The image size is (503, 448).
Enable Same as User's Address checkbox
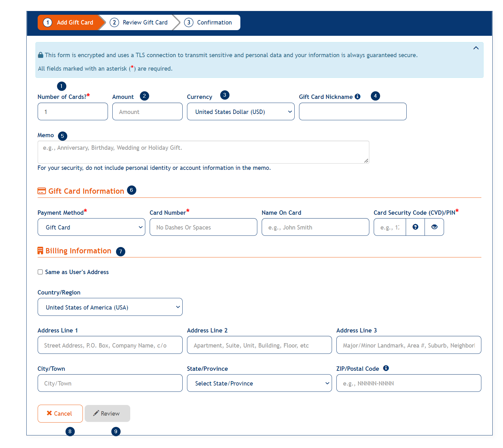click(40, 272)
